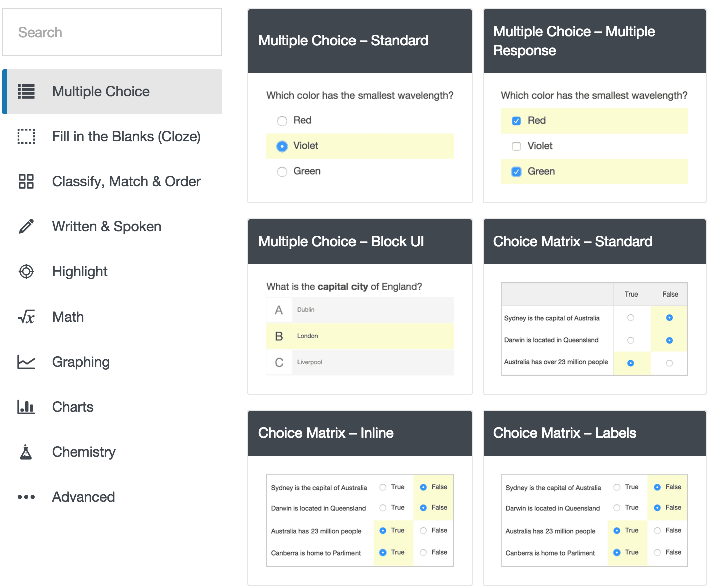This screenshot has height=588, width=709.
Task: Select the Written & Spoken pencil icon
Action: (x=26, y=226)
